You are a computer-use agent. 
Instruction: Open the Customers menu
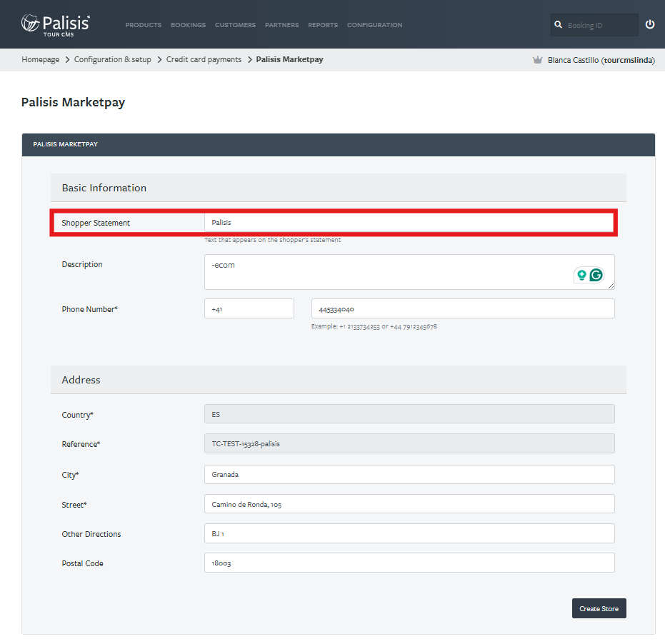(236, 25)
